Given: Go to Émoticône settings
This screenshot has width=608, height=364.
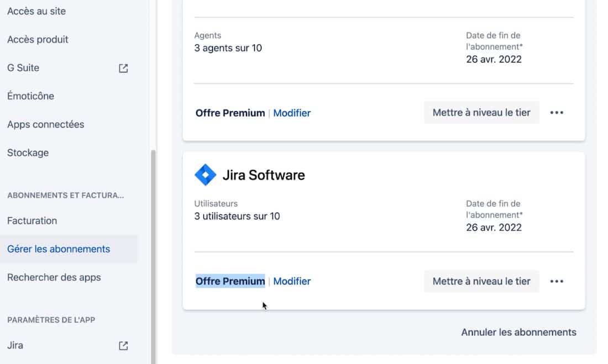Looking at the screenshot, I should click(x=30, y=96).
